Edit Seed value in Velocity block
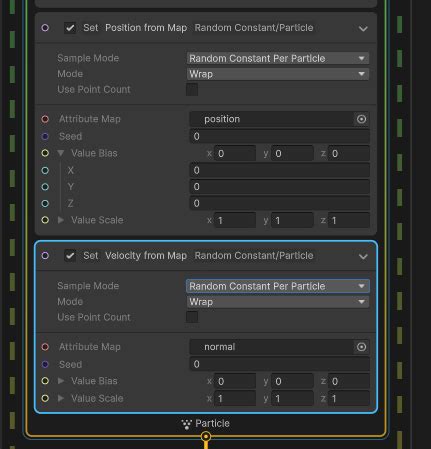 280,364
